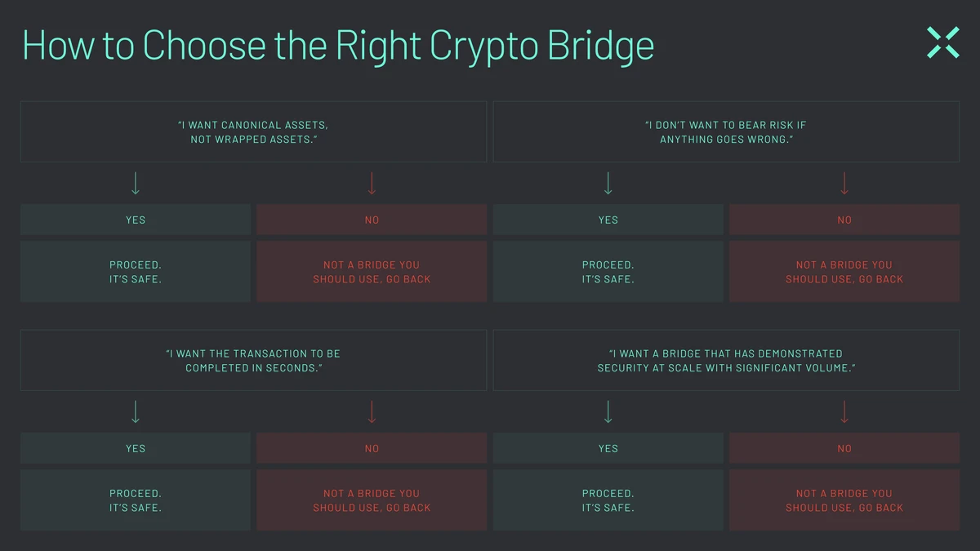Click the green arrow under the demonstrated security question

tap(608, 412)
